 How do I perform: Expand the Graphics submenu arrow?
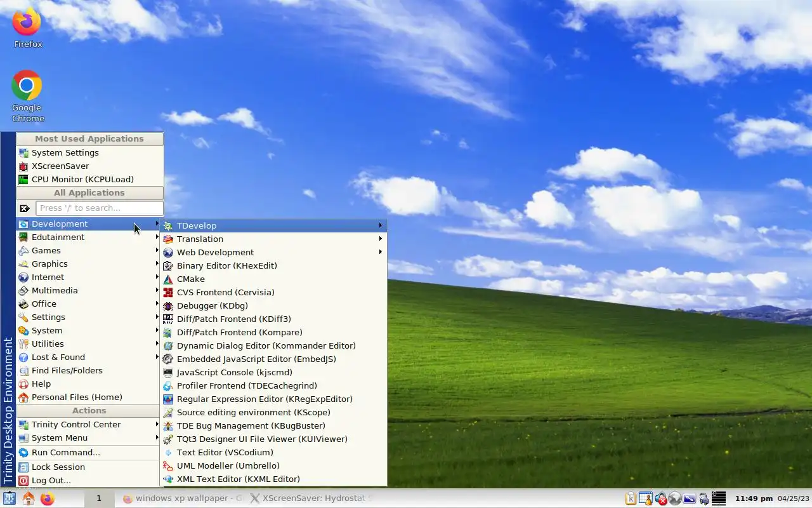157,264
